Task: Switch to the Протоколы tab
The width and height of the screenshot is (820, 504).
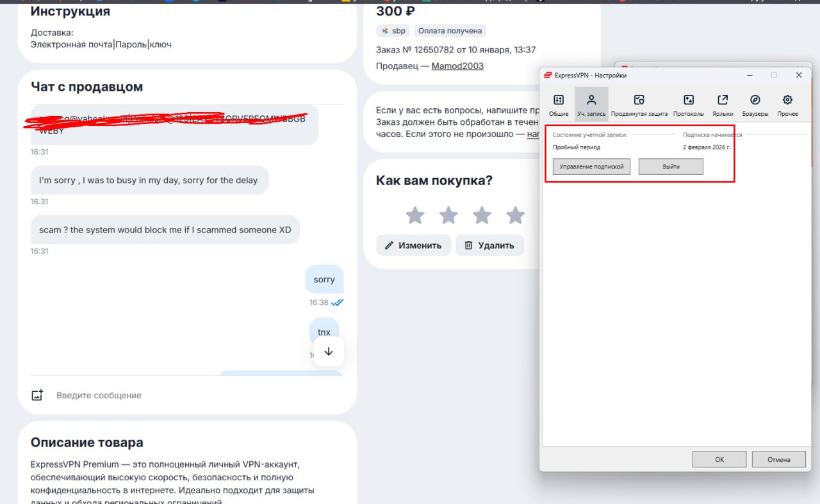Action: pyautogui.click(x=689, y=104)
